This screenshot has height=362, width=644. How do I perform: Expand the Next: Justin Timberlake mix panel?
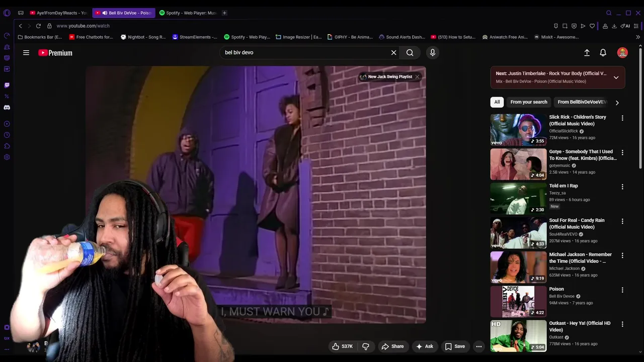[x=616, y=77]
